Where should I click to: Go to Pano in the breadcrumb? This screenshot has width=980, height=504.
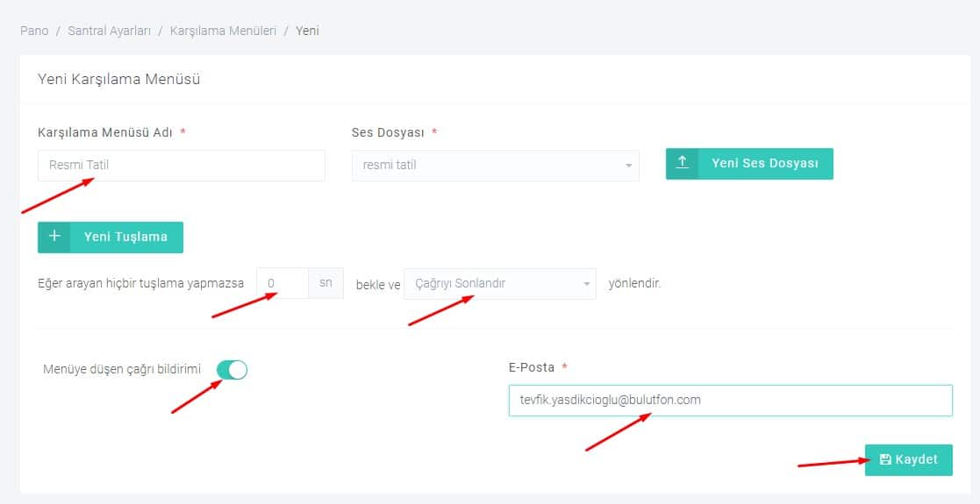click(34, 31)
